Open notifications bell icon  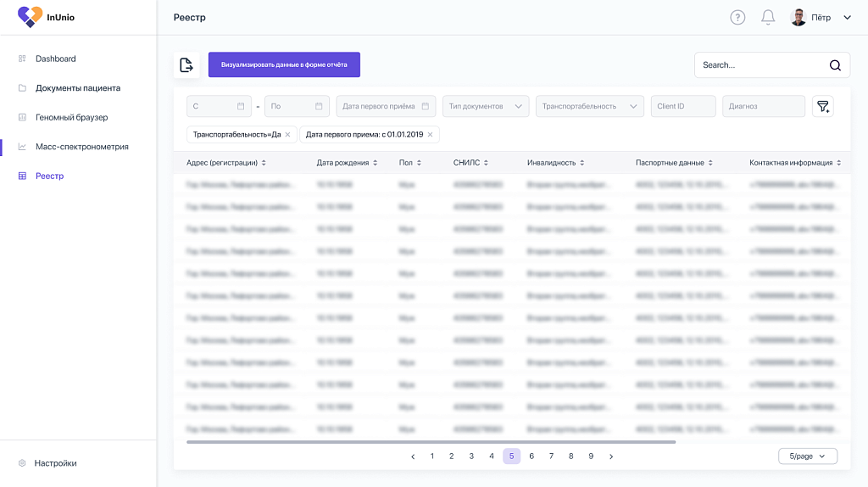[768, 17]
